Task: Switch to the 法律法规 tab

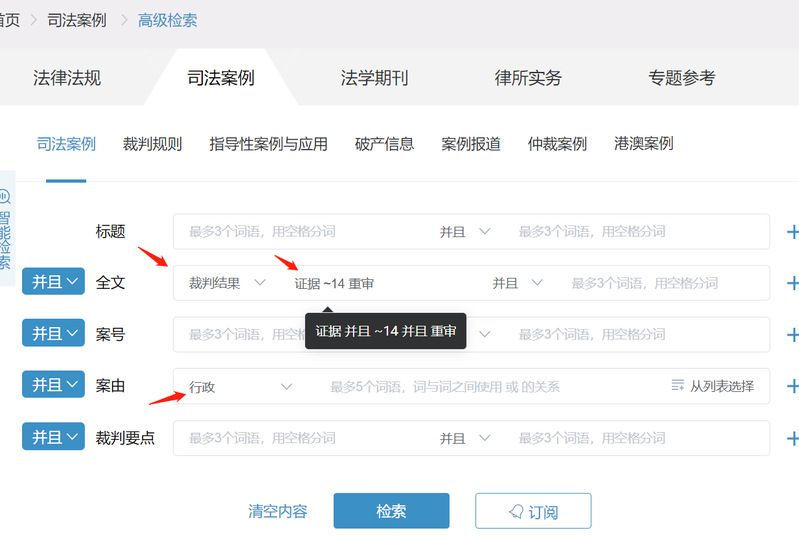Action: [x=67, y=78]
